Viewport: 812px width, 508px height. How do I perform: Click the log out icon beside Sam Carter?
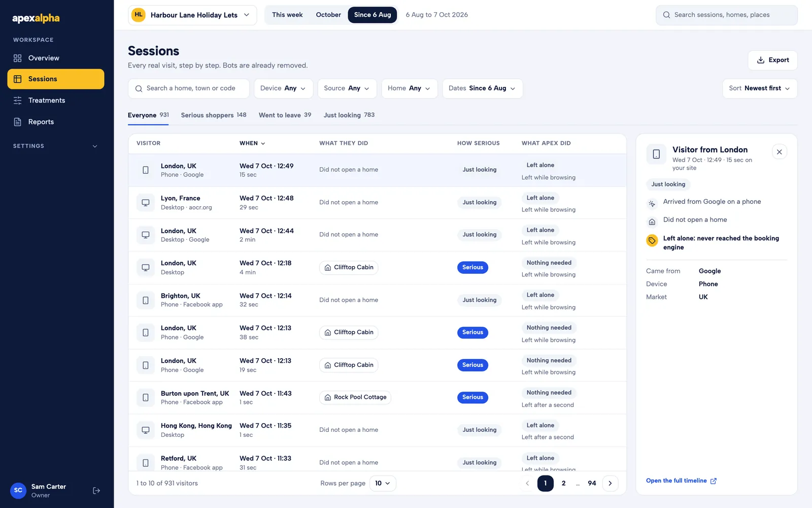96,491
